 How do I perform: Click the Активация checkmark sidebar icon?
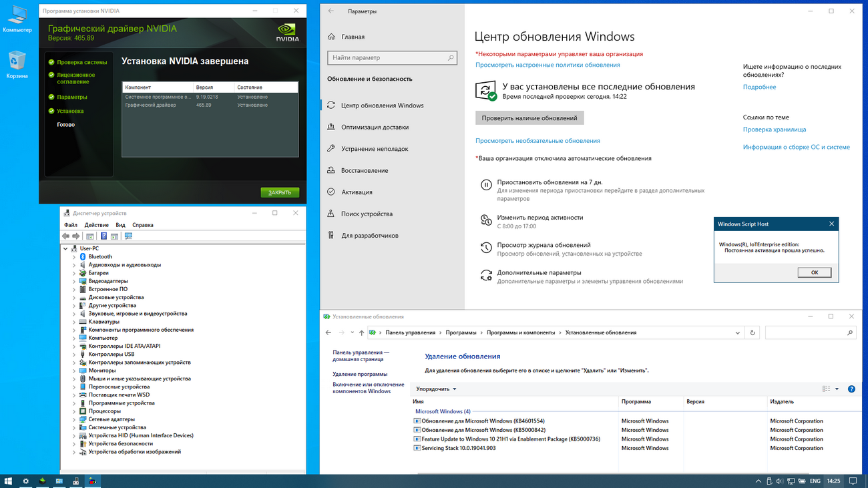[331, 192]
